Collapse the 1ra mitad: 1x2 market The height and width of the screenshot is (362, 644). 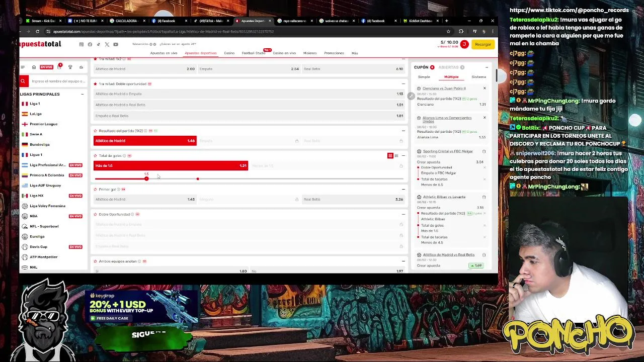coord(403,59)
